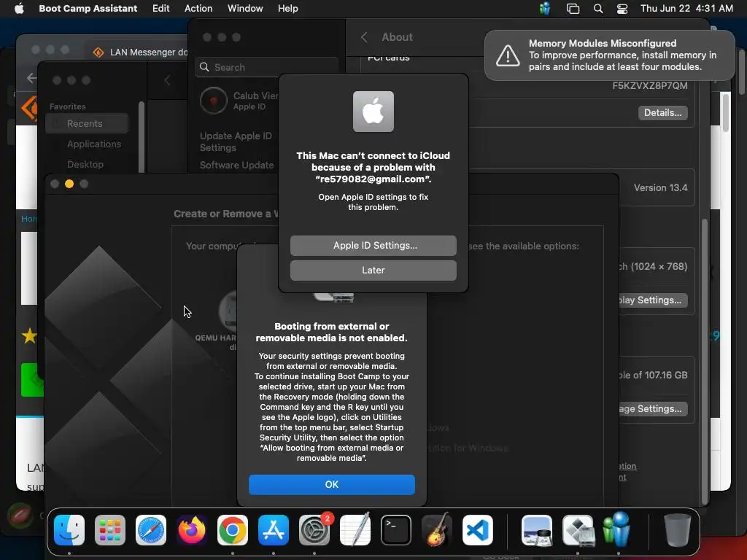Screen dimensions: 747x560
Task: Open the Trash in the Dock
Action: coord(678,530)
